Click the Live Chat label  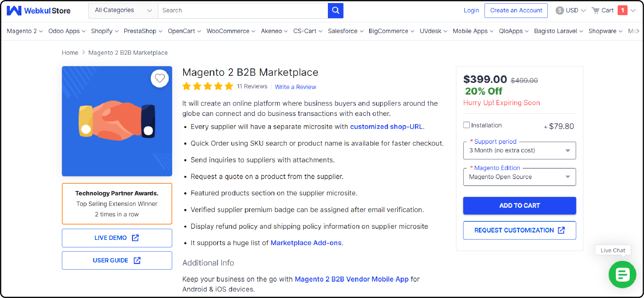click(x=613, y=250)
